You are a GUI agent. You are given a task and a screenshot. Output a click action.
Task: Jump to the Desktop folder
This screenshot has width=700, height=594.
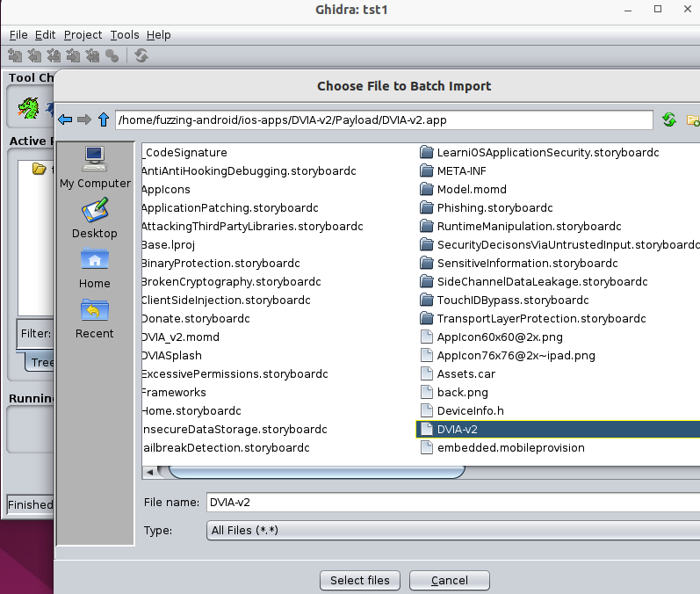coord(95,218)
